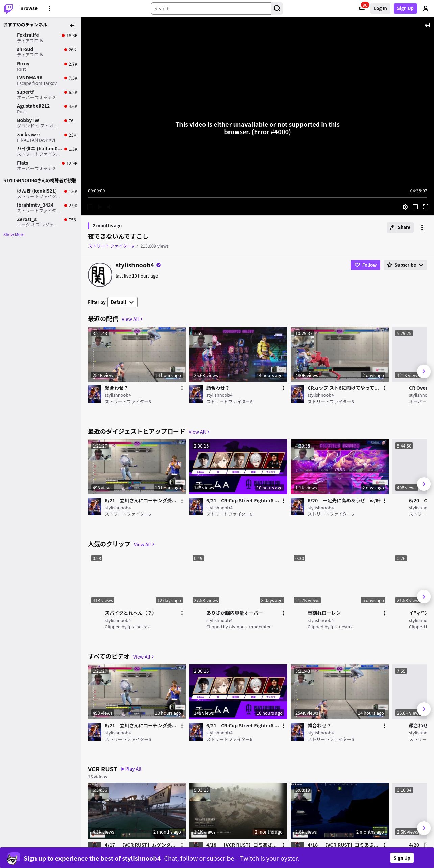Next arrow on 最近のダイジェストとアップロード carousel
This screenshot has height=868, width=434.
[x=424, y=484]
